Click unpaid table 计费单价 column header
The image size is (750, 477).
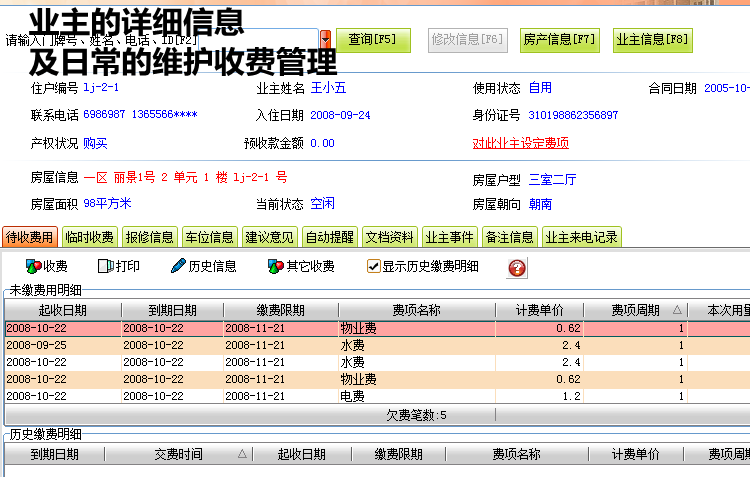coord(540,310)
